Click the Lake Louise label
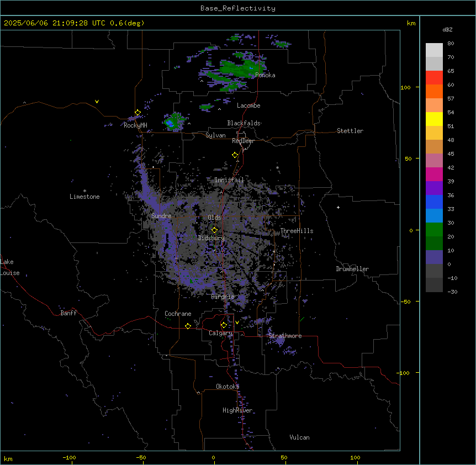Screen dimensions: 476x465 point(10,267)
